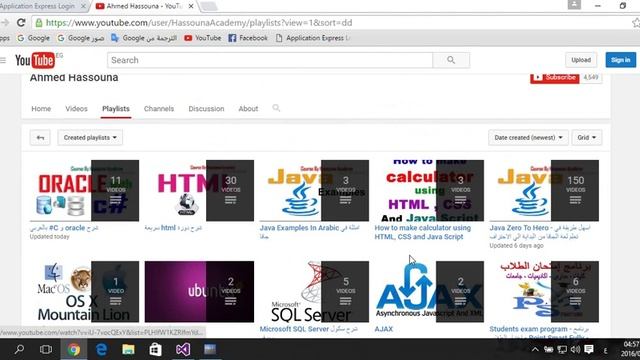Open Microsoft Edge from taskbar
Image resolution: width=640 pixels, height=360 pixels.
coord(101,349)
